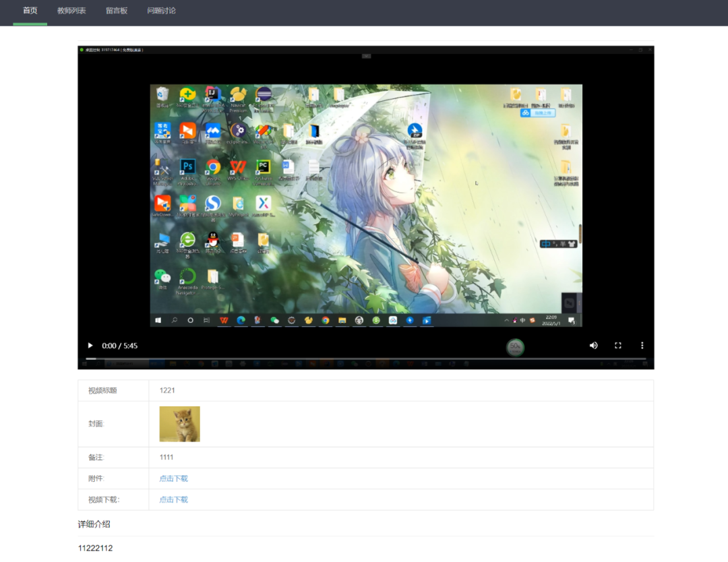The height and width of the screenshot is (562, 728).
Task: Select the description text 11222112
Action: pos(95,548)
